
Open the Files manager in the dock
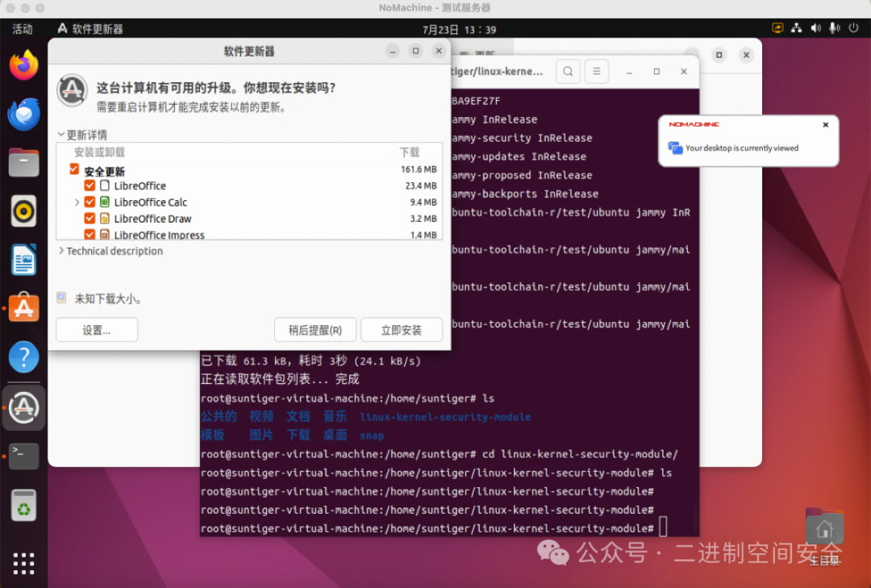[23, 163]
